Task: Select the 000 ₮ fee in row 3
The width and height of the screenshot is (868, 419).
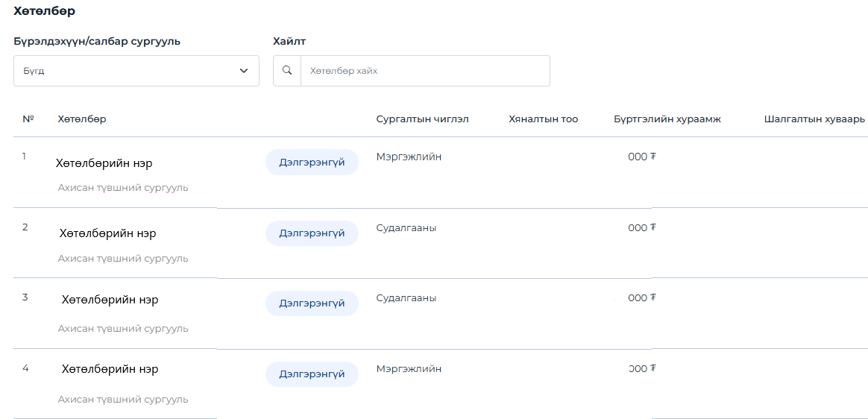Action: (x=642, y=297)
